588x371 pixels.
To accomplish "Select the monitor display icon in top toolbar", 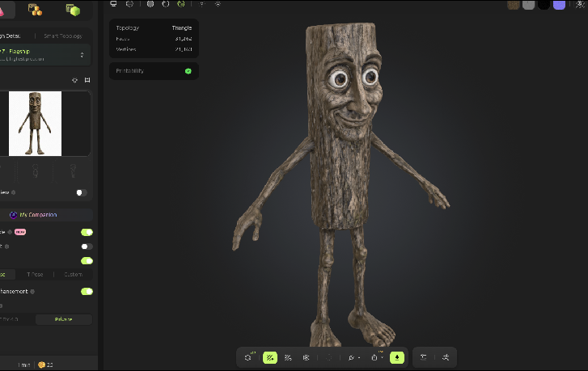I will [x=113, y=4].
